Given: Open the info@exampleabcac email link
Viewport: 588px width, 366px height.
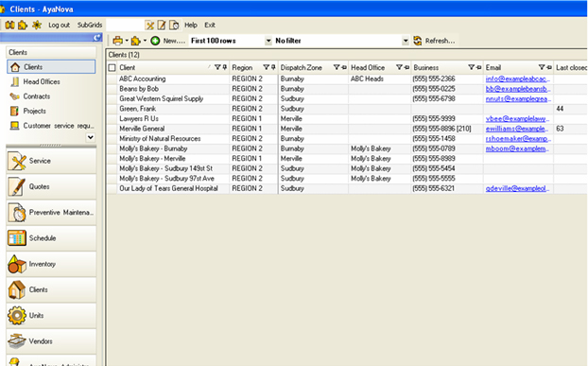Looking at the screenshot, I should 518,79.
